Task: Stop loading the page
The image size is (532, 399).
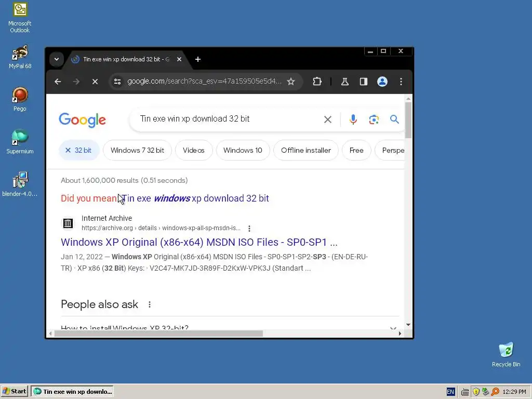Action: click(x=95, y=82)
